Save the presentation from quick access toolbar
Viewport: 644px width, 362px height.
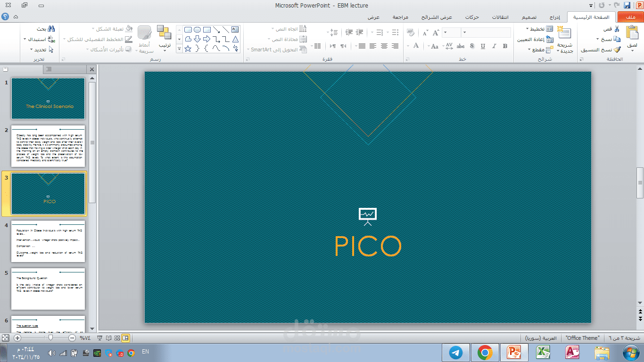coord(627,5)
